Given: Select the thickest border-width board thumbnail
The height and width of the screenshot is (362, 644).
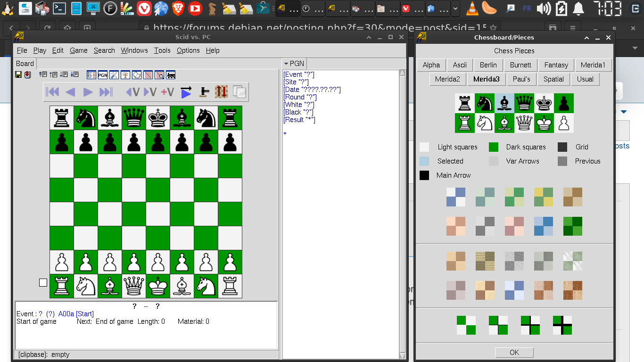Looking at the screenshot, I should pos(562,325).
